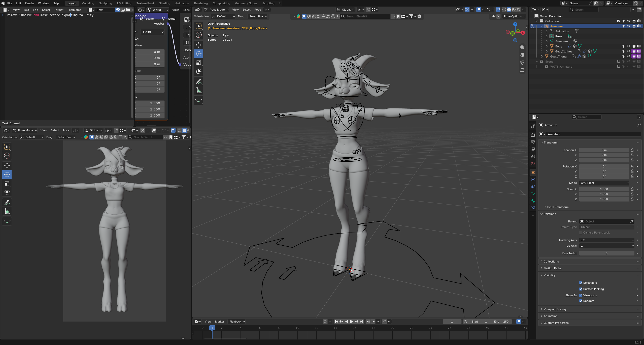The image size is (644, 345).
Task: Open the Tracking Axis +Y dropdown
Action: click(x=607, y=240)
